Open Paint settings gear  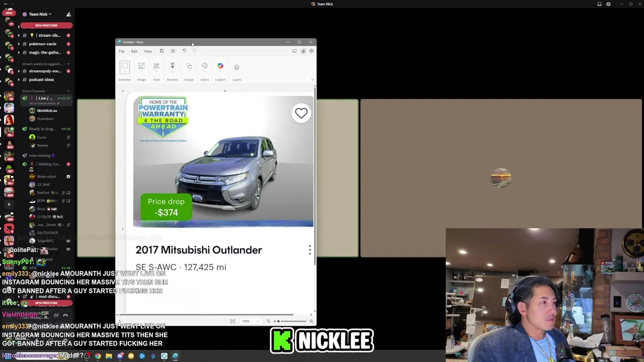point(311,51)
